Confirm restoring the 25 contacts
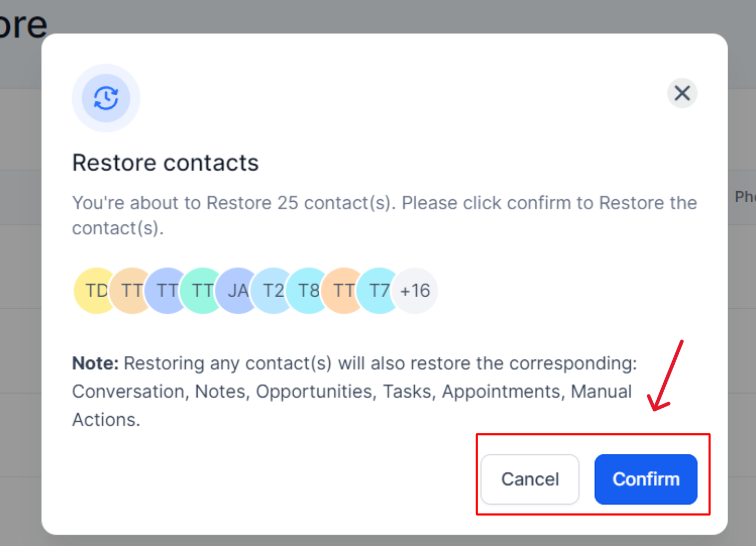Image resolution: width=756 pixels, height=546 pixels. [645, 479]
